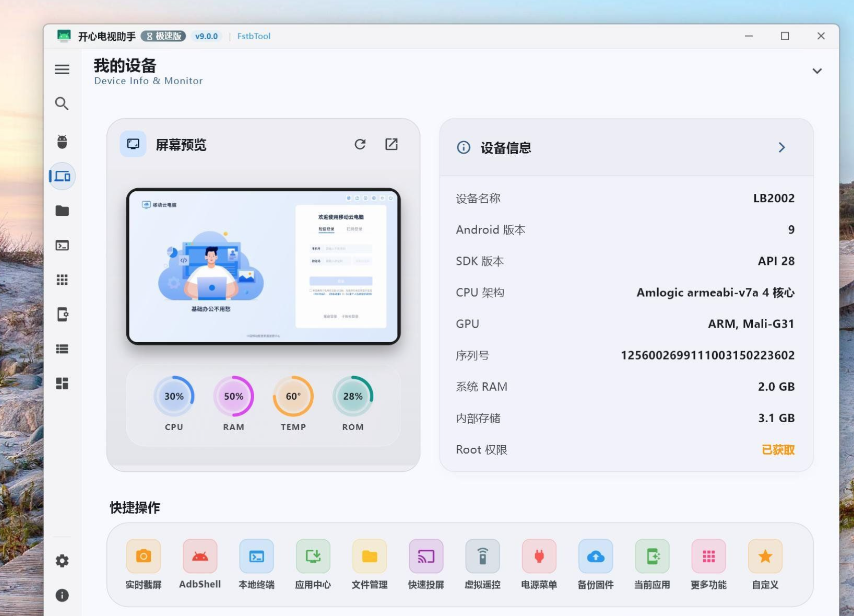The width and height of the screenshot is (854, 616).
Task: Open the 虚拟遥控 shortcut
Action: coord(483,565)
